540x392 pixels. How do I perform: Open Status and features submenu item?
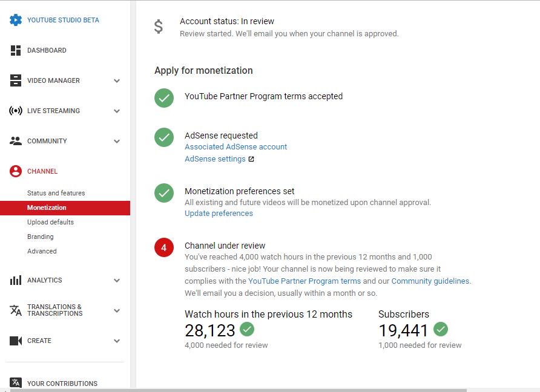point(56,193)
